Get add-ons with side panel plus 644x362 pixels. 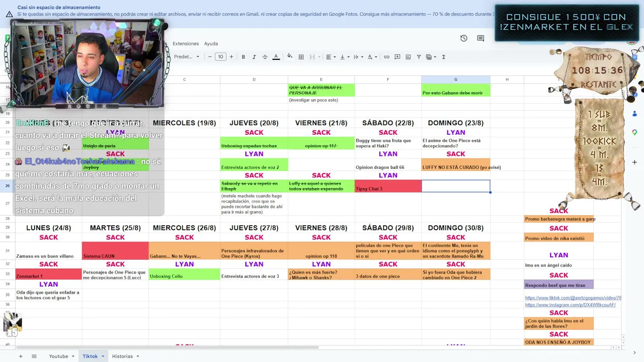[634, 162]
